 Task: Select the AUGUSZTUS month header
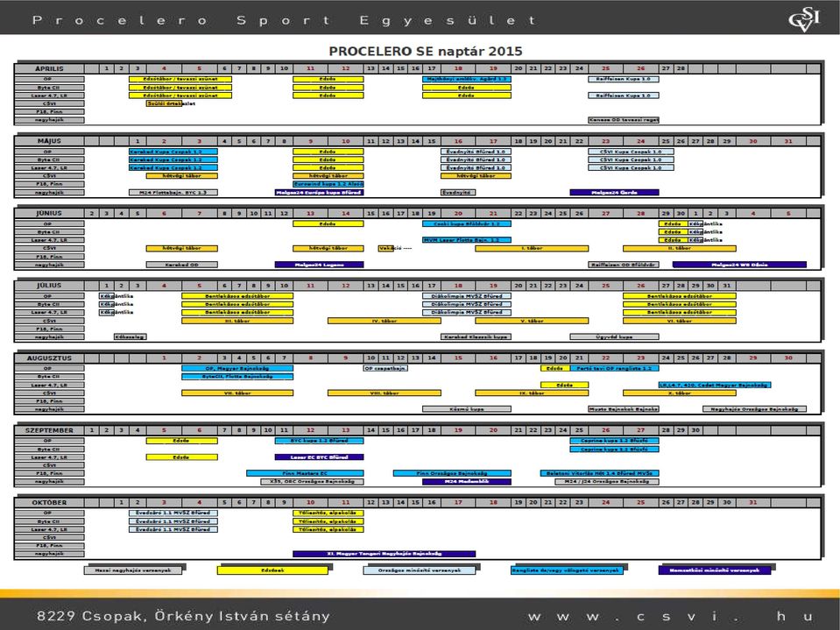pos(49,357)
